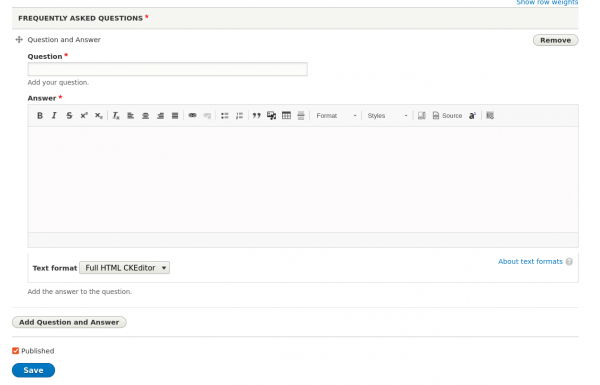600x385 pixels.
Task: Insert a link
Action: click(x=192, y=116)
